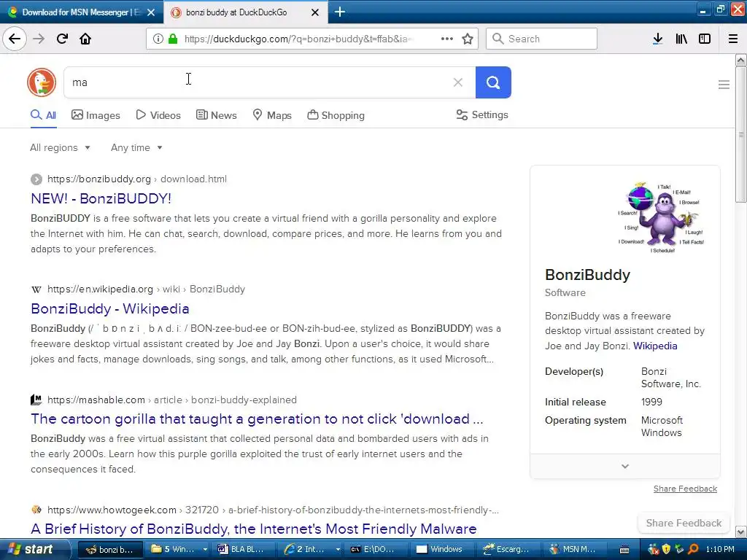
Task: Open the cartoon gorilla Mashable article
Action: 258,419
